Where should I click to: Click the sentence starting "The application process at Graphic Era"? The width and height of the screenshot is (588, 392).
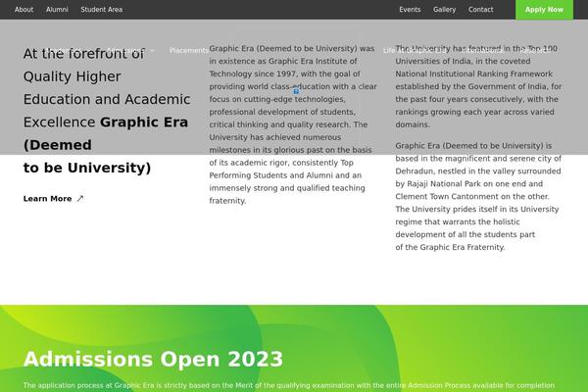pos(289,385)
